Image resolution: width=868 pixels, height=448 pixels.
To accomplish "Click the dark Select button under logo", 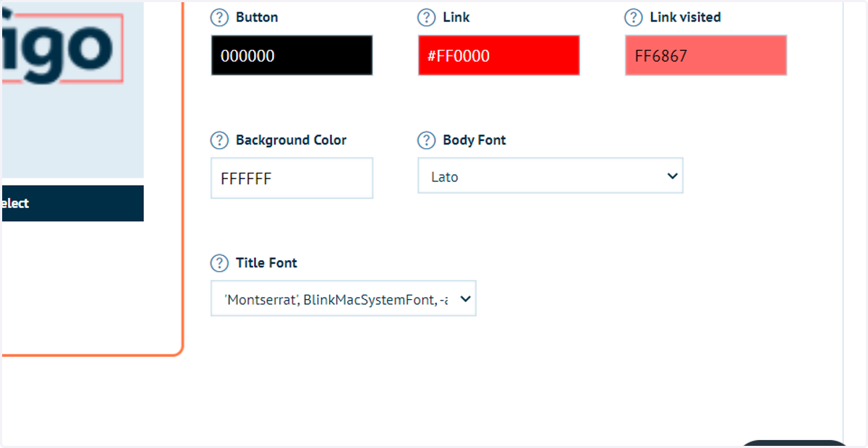I will (72, 203).
